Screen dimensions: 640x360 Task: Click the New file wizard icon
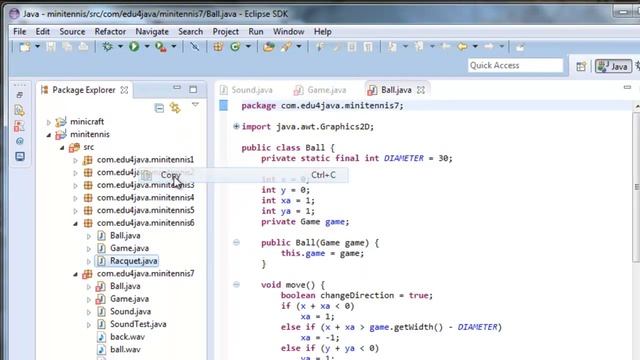point(25,47)
